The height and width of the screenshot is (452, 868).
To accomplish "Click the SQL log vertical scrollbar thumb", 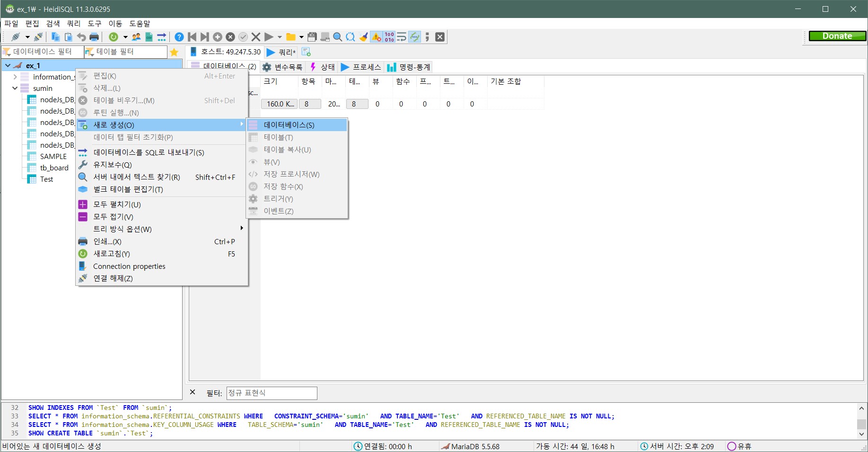I will pos(861,424).
